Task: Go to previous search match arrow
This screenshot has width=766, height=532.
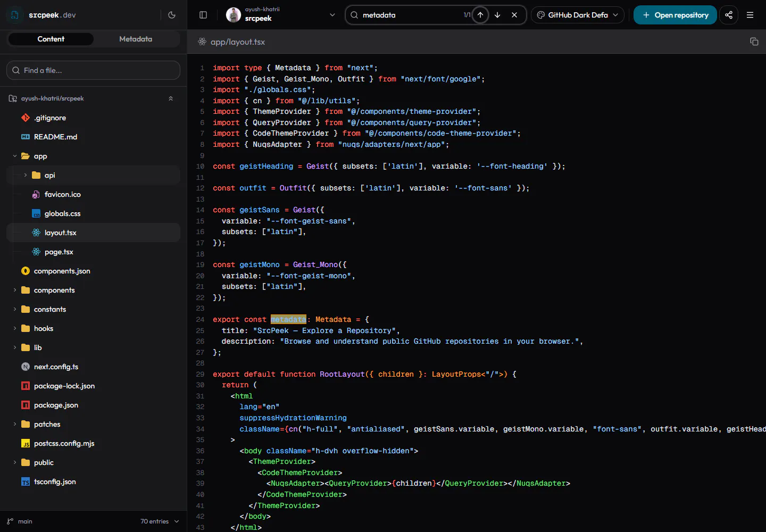Action: (480, 15)
